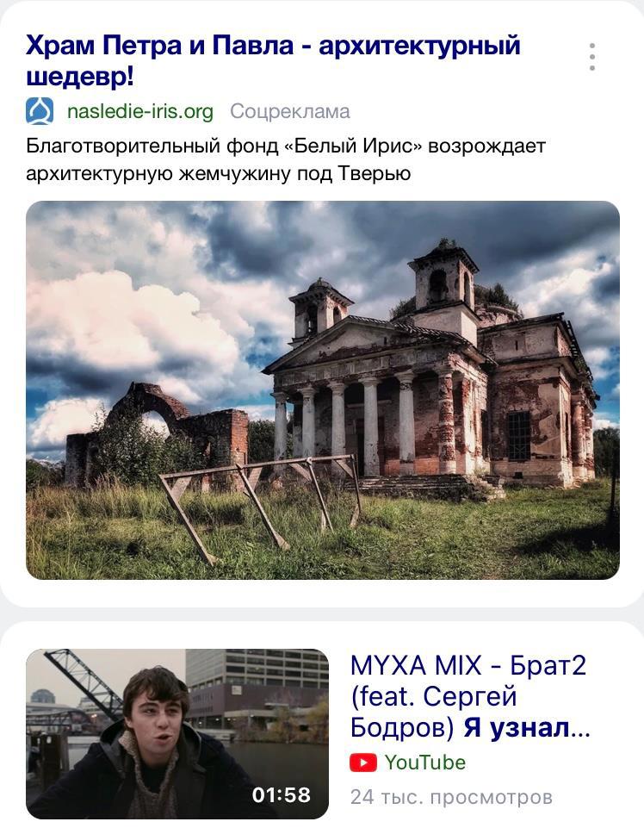The image size is (644, 828).
Task: Open the green nasledie-iris.org link
Action: 140,111
